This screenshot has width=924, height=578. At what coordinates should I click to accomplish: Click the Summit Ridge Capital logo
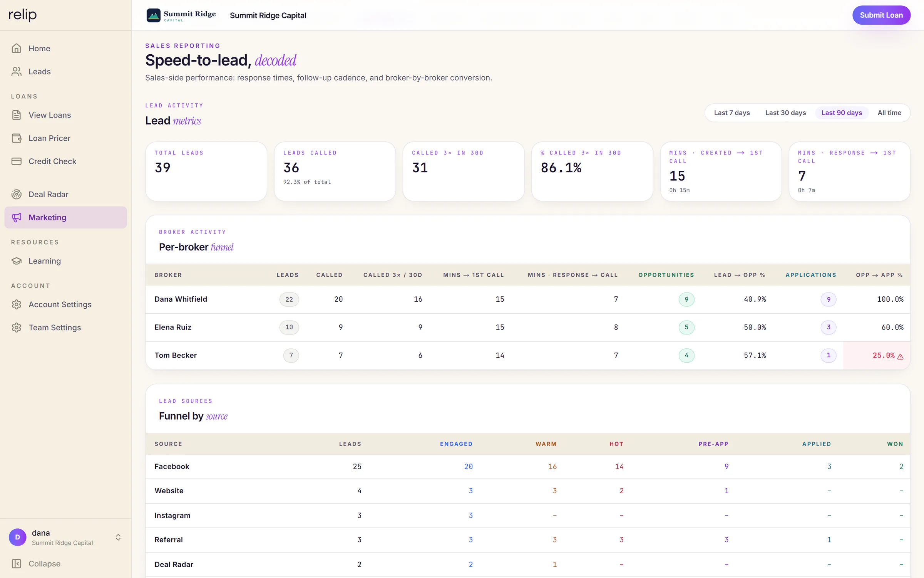[x=181, y=15]
